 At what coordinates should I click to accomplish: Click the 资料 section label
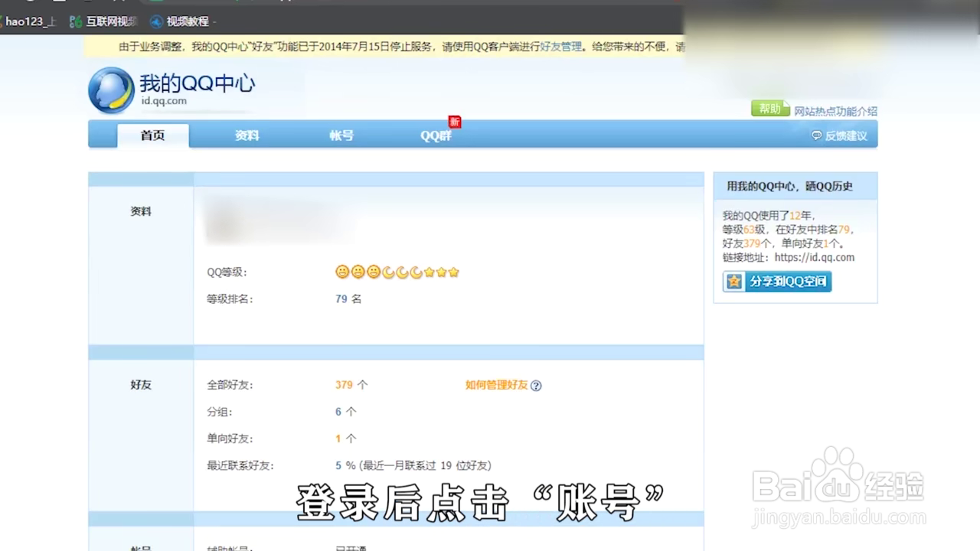pos(141,211)
